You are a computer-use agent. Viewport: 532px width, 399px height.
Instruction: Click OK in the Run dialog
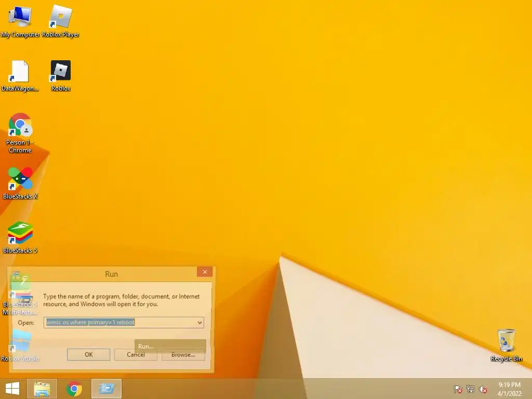[88, 354]
